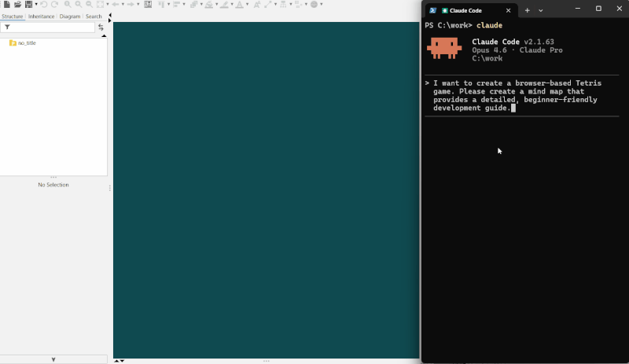Open the tab list chevron in the terminal
Screen dimensions: 629x364
[x=541, y=10]
